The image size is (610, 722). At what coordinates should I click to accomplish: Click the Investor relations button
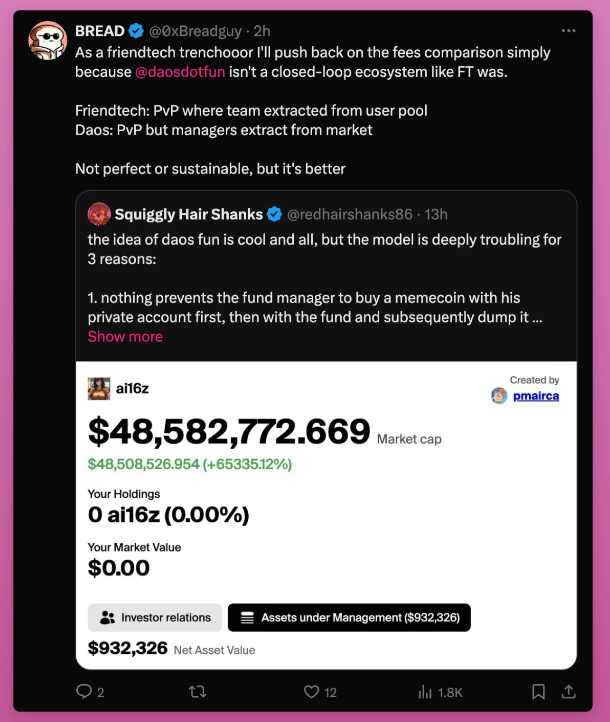pos(154,618)
